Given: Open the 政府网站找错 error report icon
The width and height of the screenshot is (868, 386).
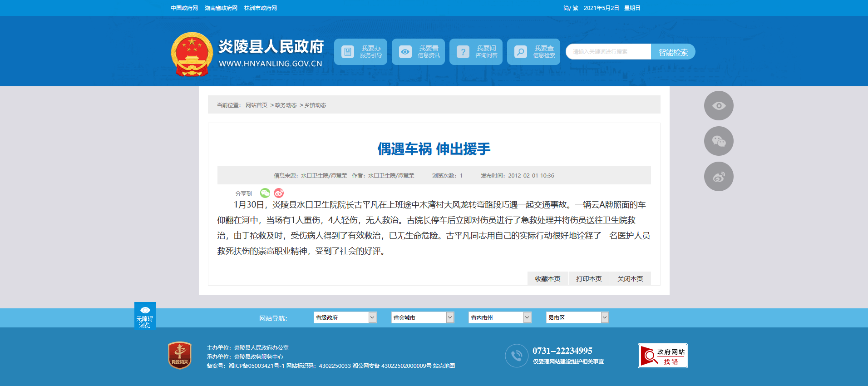Looking at the screenshot, I should click(x=662, y=356).
